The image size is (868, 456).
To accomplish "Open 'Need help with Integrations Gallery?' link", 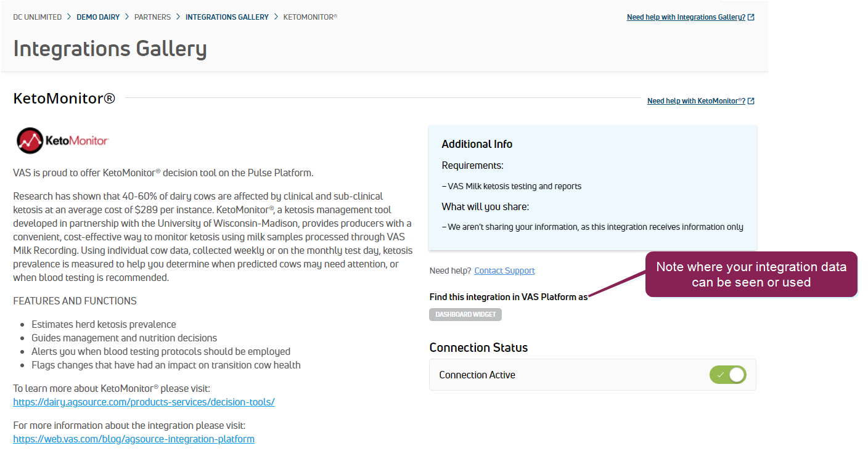I will pyautogui.click(x=686, y=17).
